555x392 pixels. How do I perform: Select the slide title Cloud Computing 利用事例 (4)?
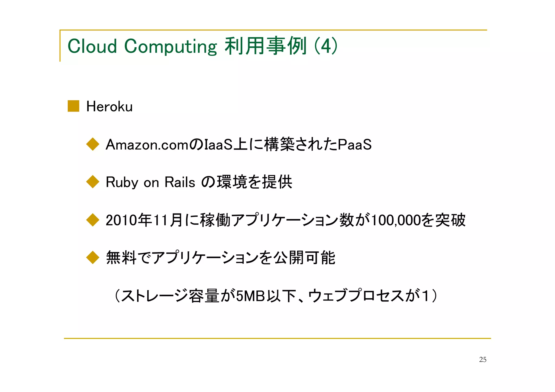[202, 46]
